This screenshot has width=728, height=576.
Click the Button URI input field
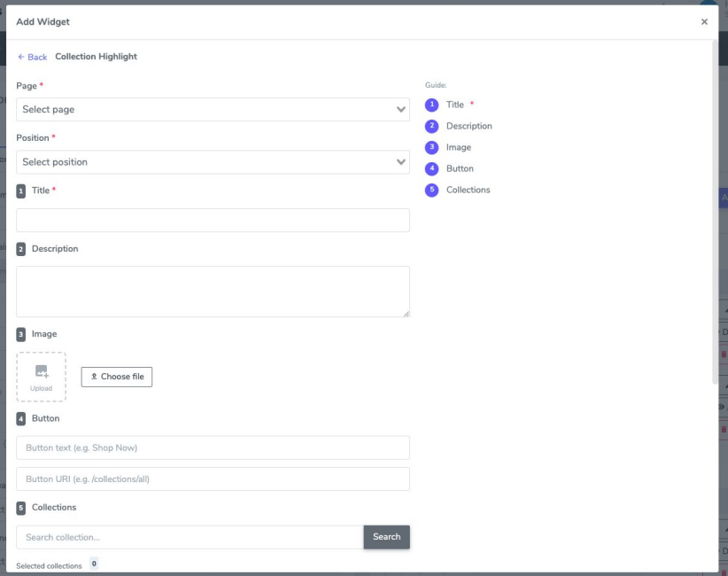213,479
